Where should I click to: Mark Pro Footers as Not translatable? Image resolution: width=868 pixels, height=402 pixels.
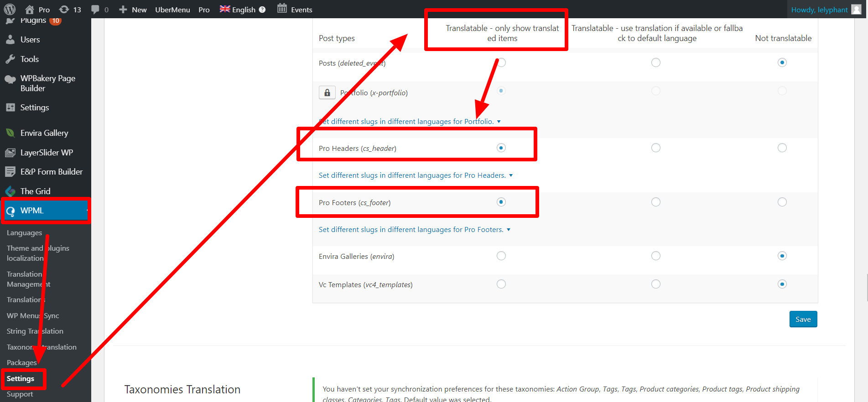pyautogui.click(x=782, y=202)
